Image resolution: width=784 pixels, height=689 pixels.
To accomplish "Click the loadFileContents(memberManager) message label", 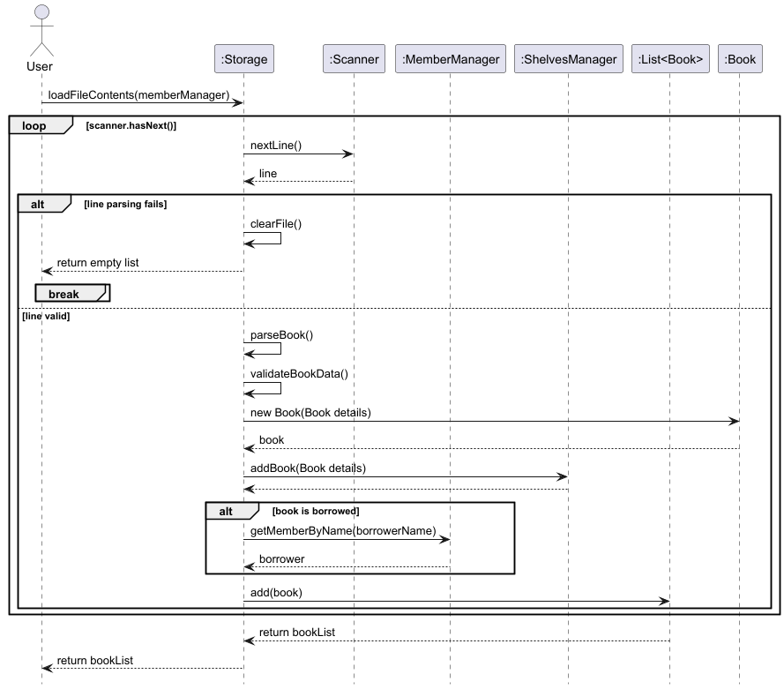I will tap(138, 95).
